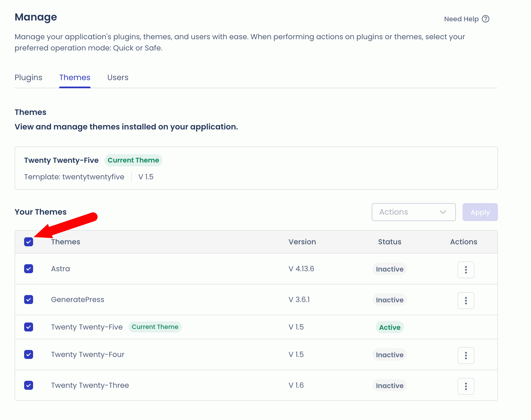531x420 pixels.
Task: Click the Twenty Twenty-Three theme name
Action: 90,385
